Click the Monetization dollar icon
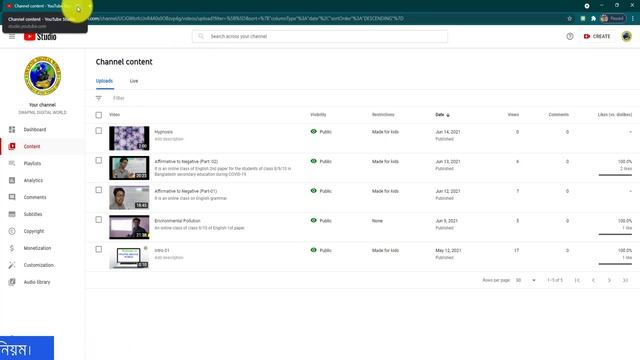The height and width of the screenshot is (360, 640). 12,248
